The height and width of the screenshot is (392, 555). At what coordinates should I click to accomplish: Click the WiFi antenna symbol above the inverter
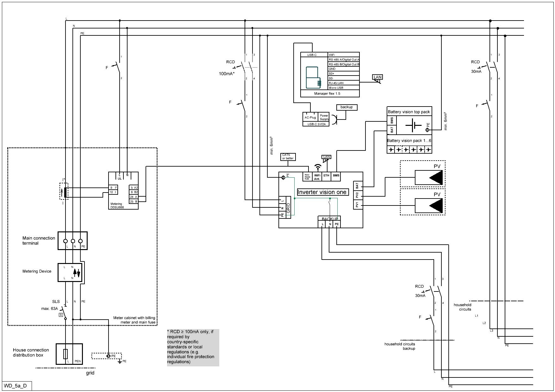(x=318, y=166)
